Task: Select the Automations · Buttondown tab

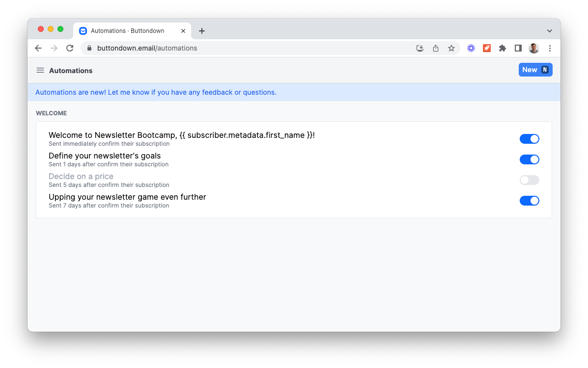Action: click(128, 30)
